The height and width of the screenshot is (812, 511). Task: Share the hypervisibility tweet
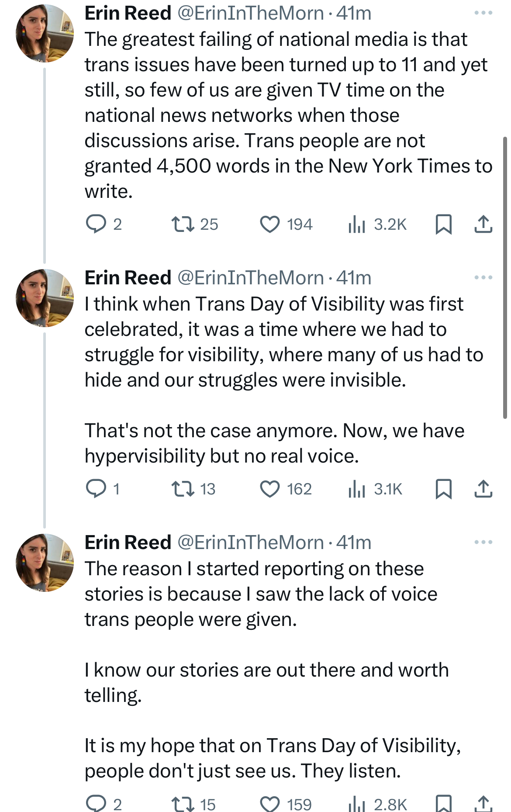point(483,489)
